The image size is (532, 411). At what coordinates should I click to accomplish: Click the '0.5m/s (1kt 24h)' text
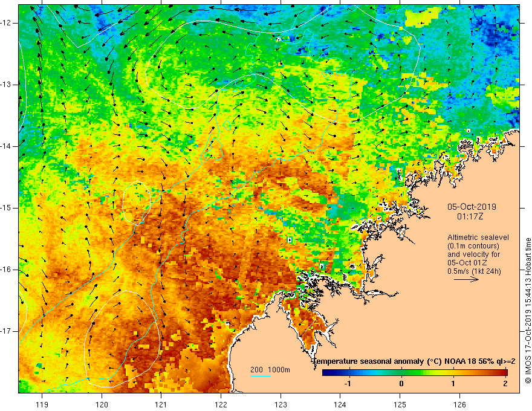coord(474,271)
